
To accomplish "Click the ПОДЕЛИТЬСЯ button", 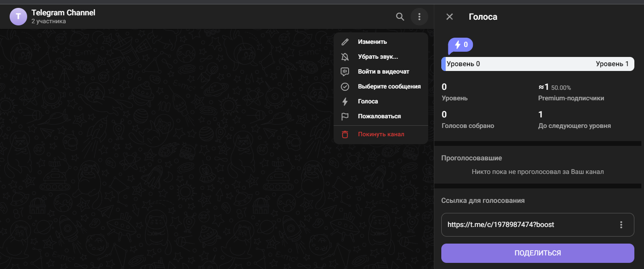I will [x=538, y=253].
